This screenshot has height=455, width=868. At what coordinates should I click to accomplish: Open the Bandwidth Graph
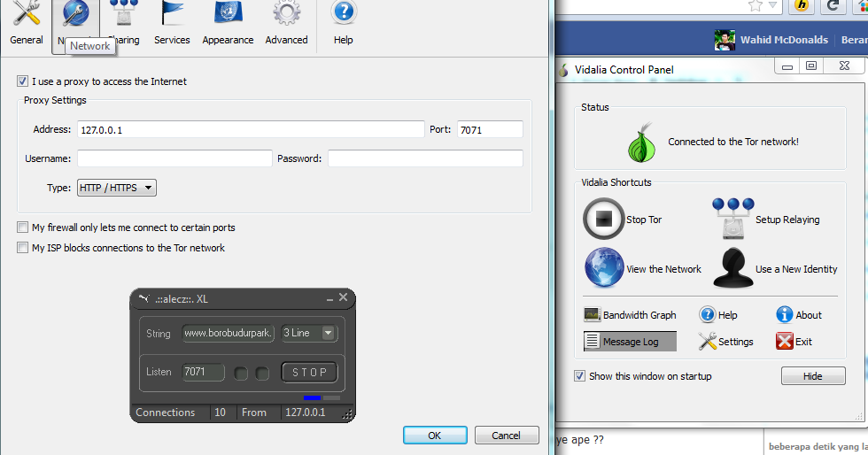tap(630, 315)
